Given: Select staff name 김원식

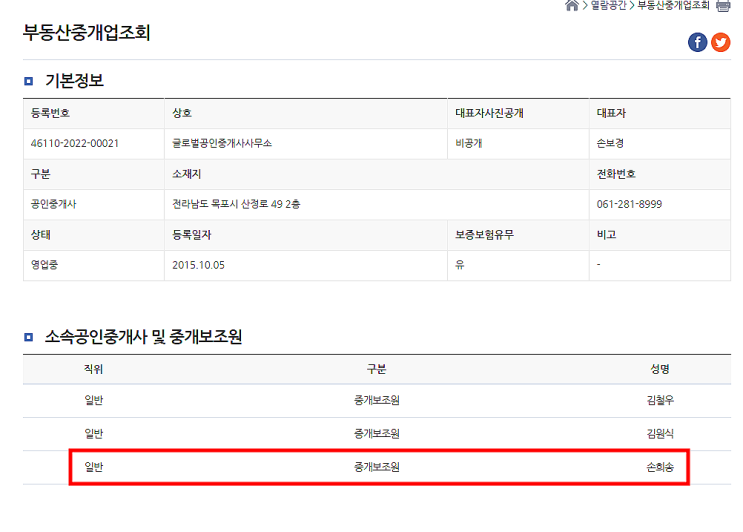Looking at the screenshot, I should pyautogui.click(x=660, y=433).
